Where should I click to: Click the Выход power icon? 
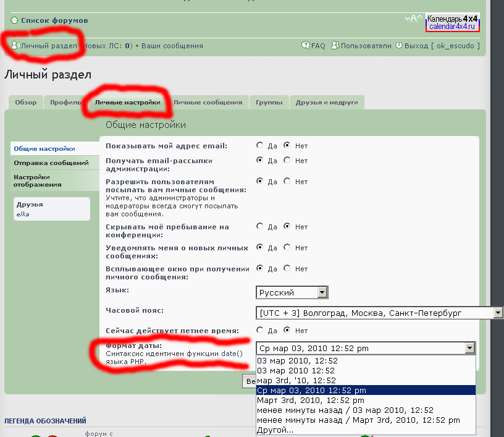pos(399,46)
